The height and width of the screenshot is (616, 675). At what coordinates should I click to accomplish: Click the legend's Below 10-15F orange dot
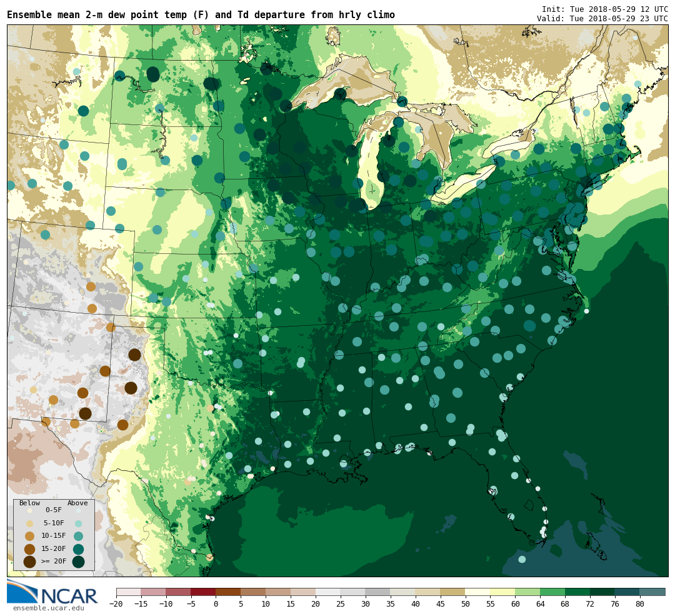point(30,537)
